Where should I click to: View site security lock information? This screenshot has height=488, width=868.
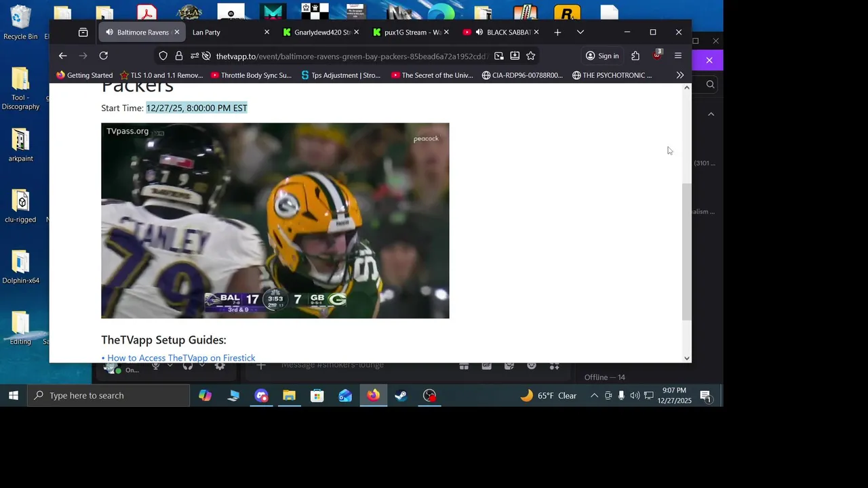(179, 56)
